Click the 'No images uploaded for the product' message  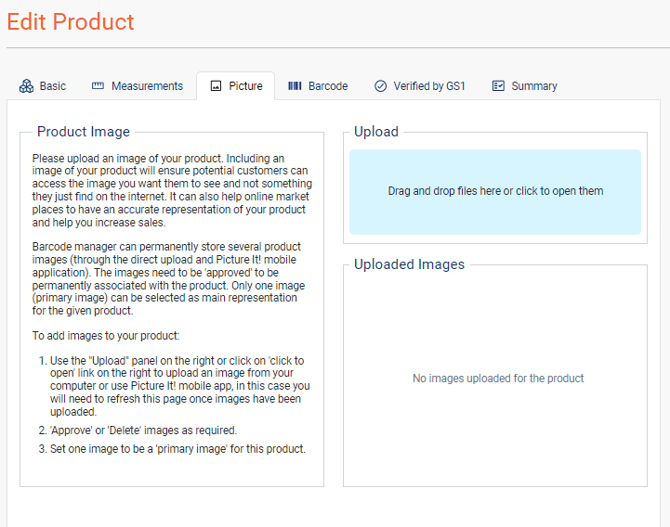pyautogui.click(x=498, y=378)
